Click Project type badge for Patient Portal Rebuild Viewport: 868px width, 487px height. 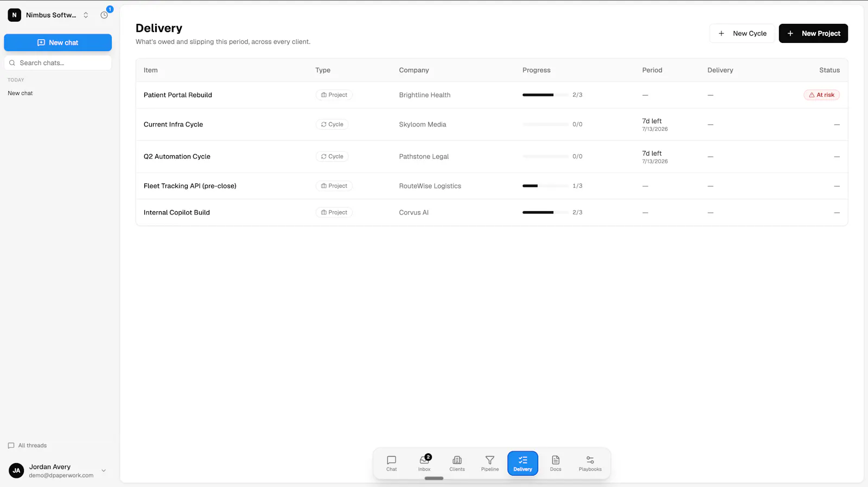(334, 95)
